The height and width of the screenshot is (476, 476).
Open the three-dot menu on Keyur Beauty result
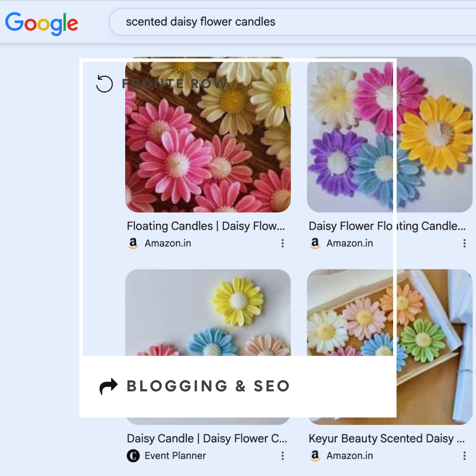(464, 456)
